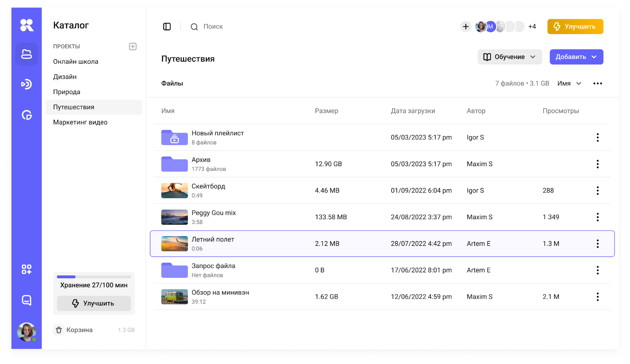Click the trash bin icon

[59, 330]
